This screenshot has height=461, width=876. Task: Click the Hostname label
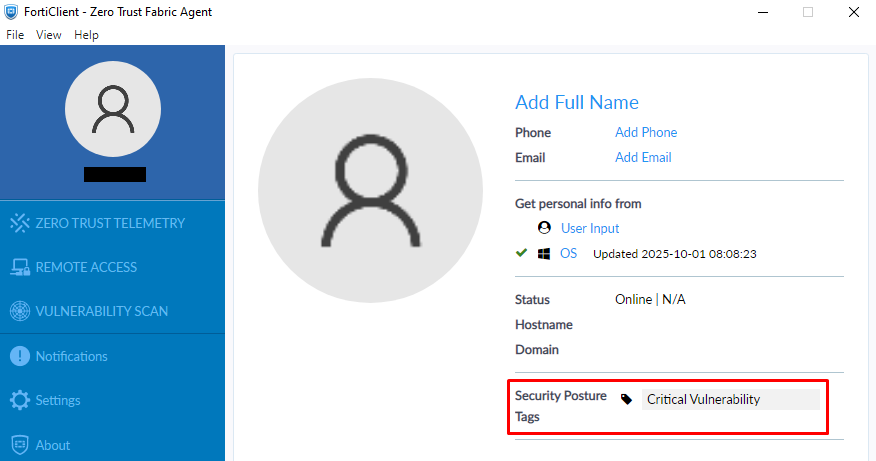[x=544, y=325]
